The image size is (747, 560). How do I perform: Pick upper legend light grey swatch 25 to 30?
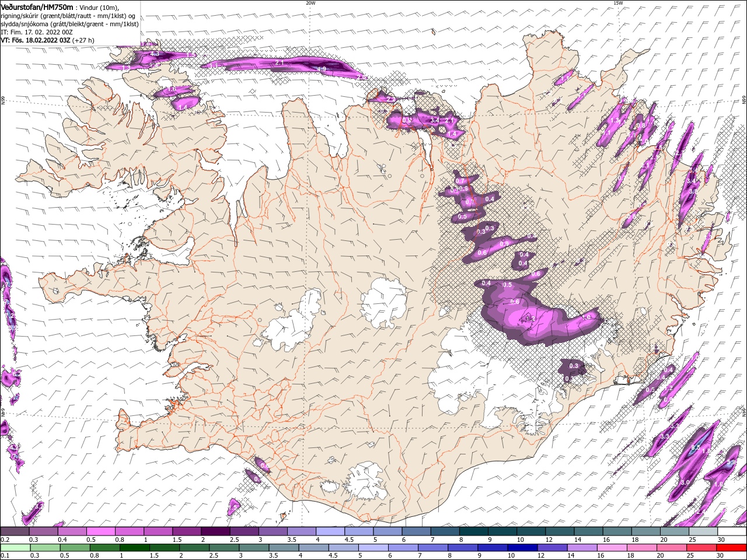(x=703, y=531)
